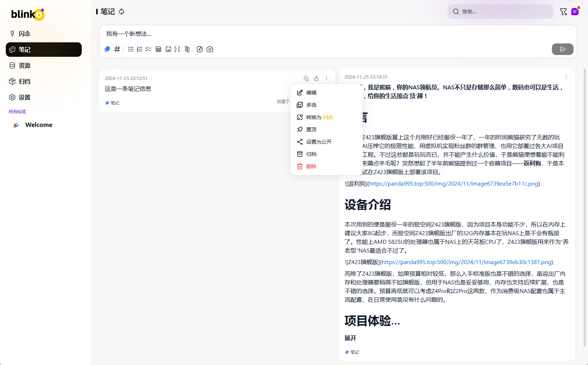588x365 pixels.
Task: Open the purple notifications icon
Action: click(575, 12)
